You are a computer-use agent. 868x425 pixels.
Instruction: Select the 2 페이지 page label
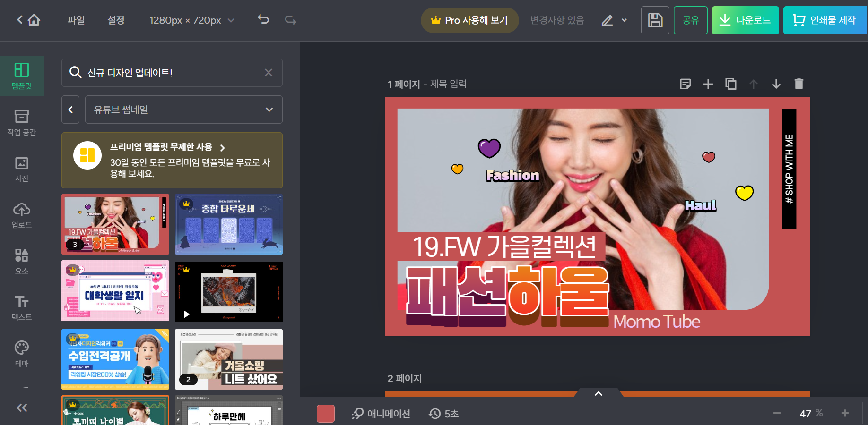click(x=405, y=379)
